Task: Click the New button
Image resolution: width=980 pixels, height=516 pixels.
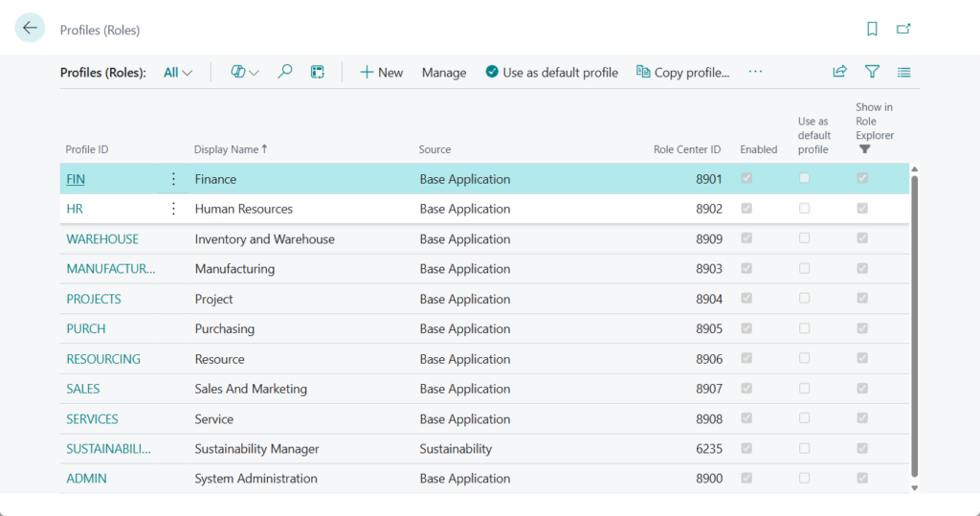Action: [381, 72]
